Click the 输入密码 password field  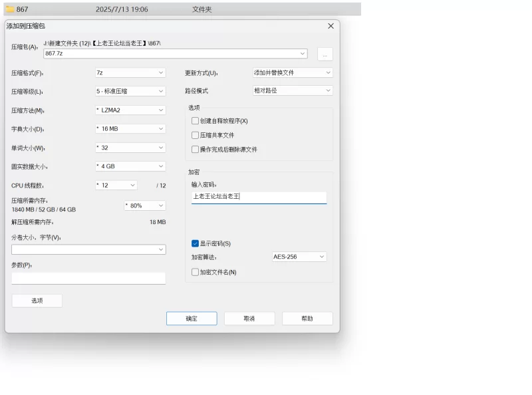point(259,197)
